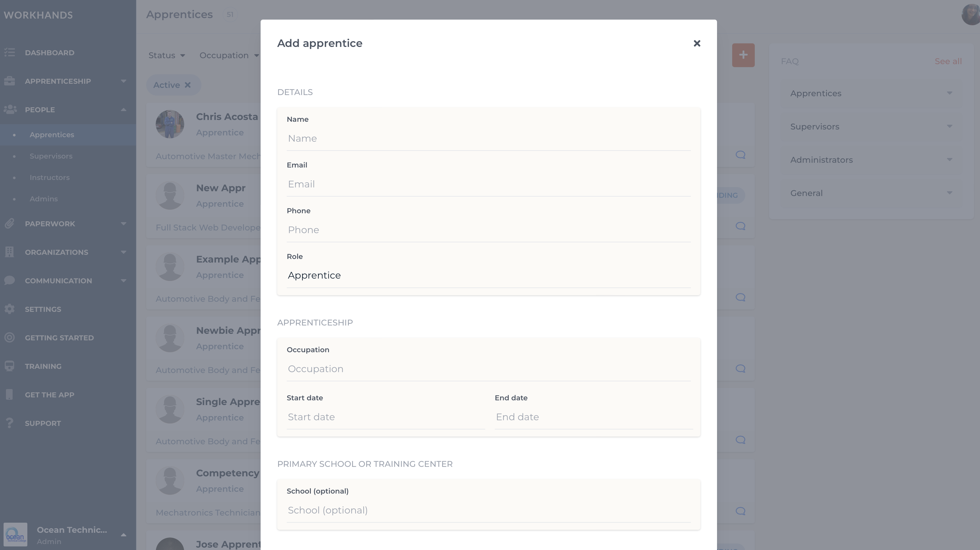
Task: Open the Dashboard section icon
Action: [10, 53]
